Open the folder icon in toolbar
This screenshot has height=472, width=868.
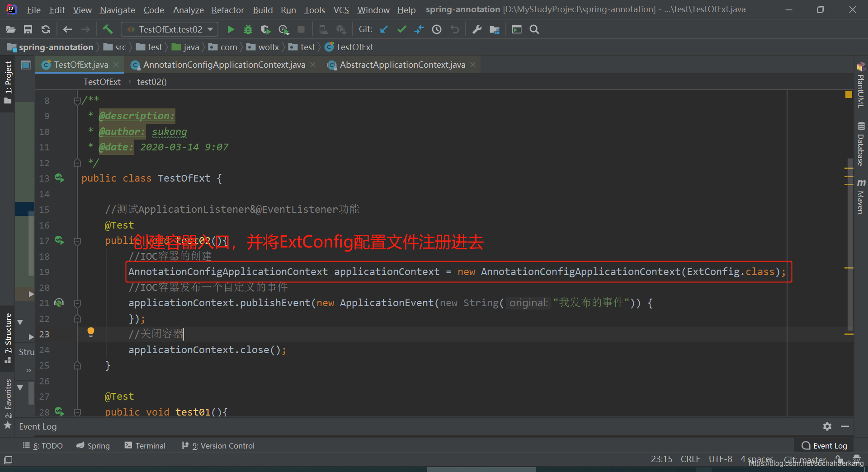11,30
